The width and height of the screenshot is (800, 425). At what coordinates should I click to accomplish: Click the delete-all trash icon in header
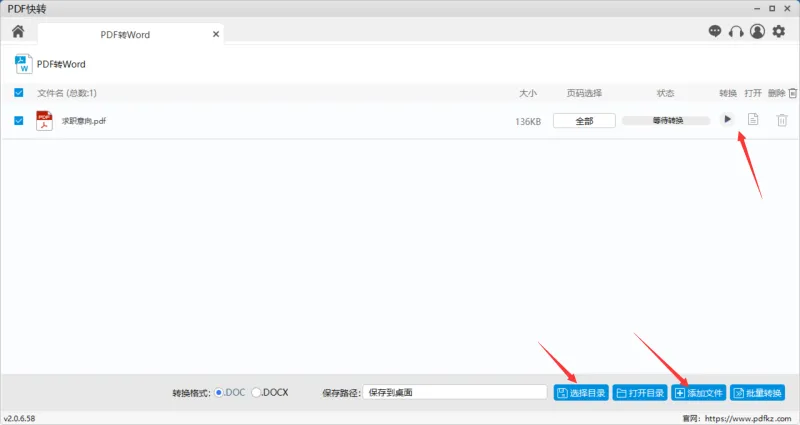(x=792, y=93)
